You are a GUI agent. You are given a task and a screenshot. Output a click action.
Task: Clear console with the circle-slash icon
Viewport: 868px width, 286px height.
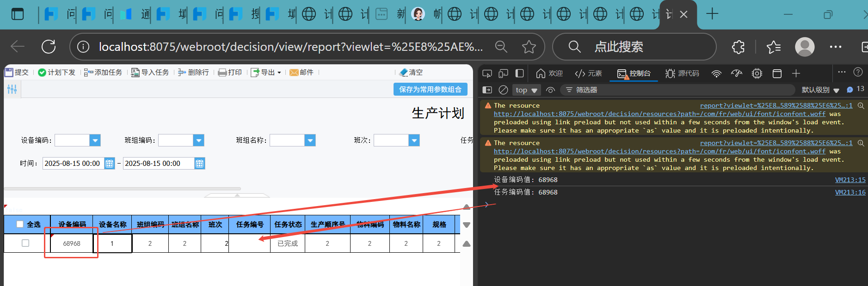[504, 90]
